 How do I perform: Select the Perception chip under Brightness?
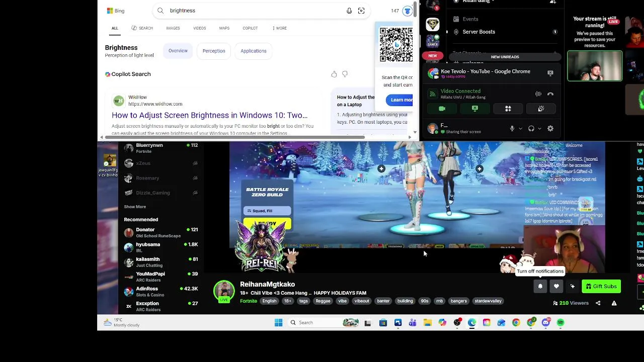pyautogui.click(x=214, y=51)
